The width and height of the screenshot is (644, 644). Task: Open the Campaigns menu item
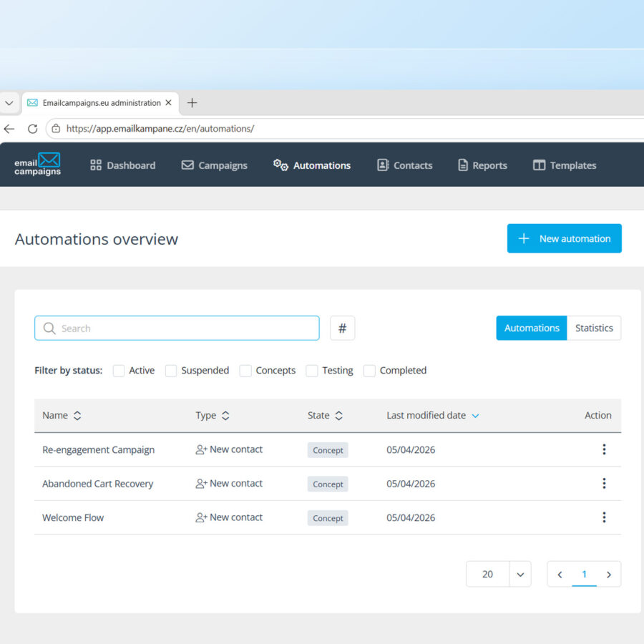[x=215, y=165]
